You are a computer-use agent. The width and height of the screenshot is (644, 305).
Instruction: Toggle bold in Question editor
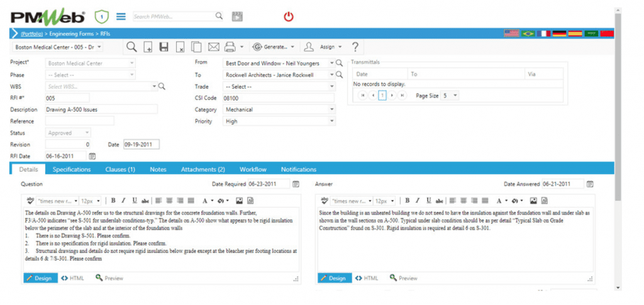pyautogui.click(x=113, y=201)
